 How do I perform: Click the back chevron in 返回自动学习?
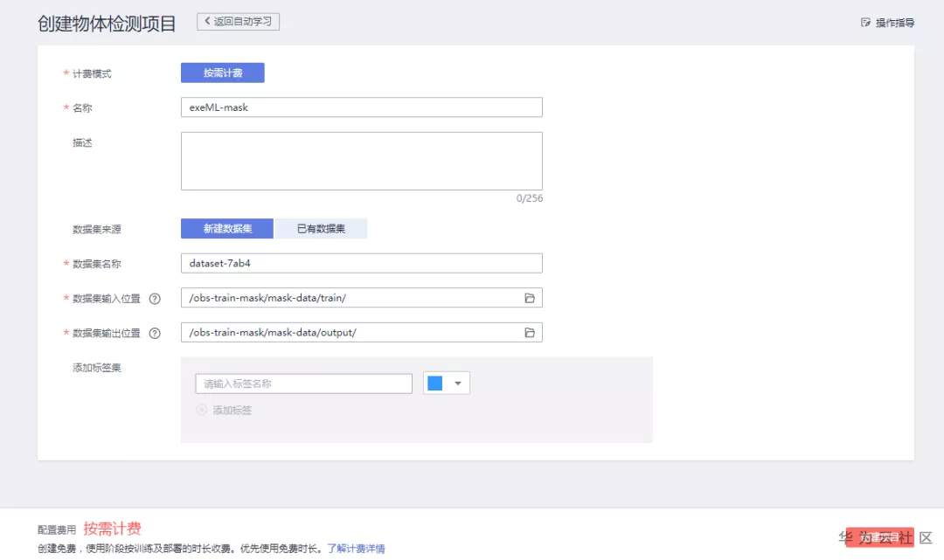coord(207,21)
